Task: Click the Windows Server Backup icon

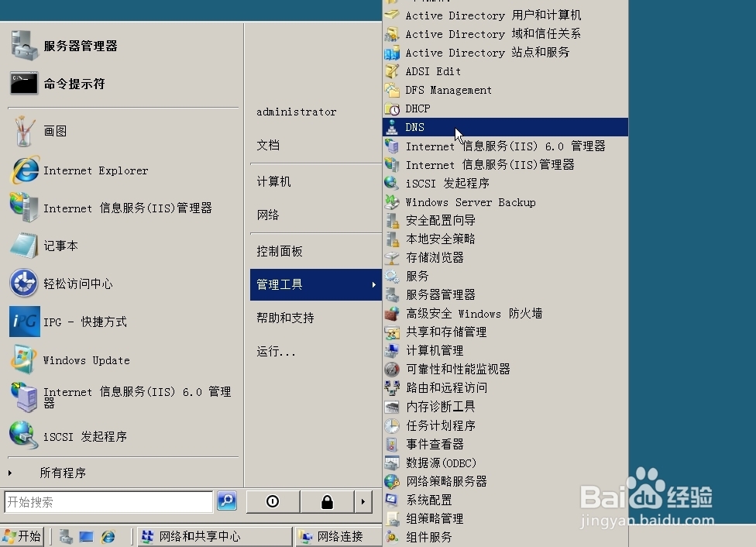Action: point(392,201)
